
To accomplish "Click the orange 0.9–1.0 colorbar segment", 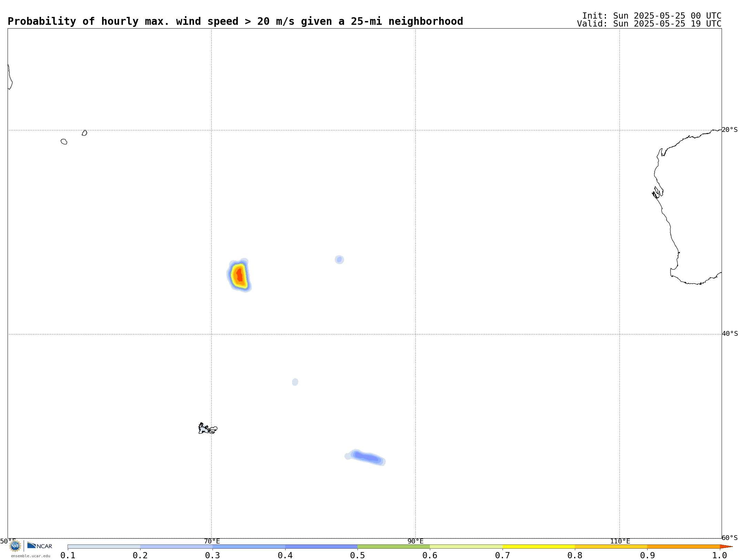I will pyautogui.click(x=684, y=547).
